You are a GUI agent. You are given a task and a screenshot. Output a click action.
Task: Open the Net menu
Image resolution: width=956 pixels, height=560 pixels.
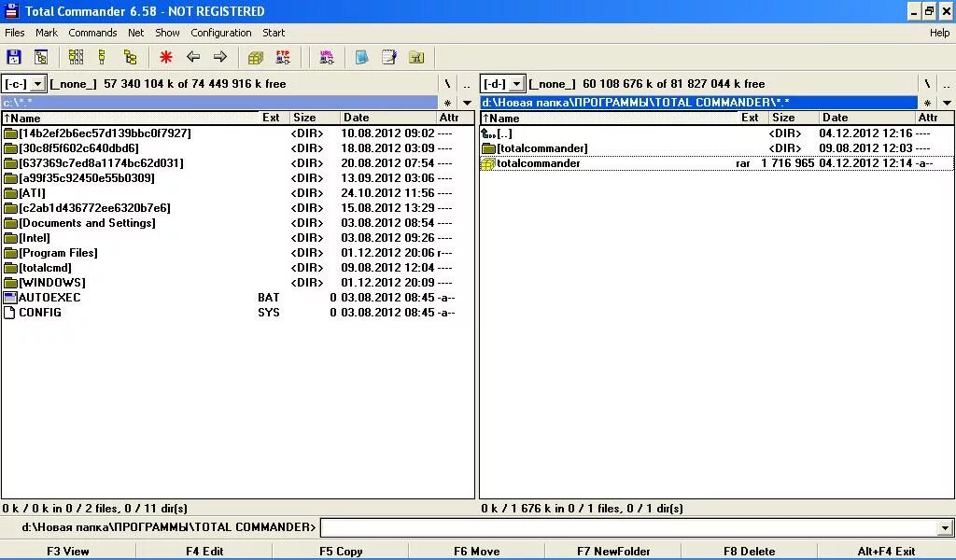[x=136, y=33]
